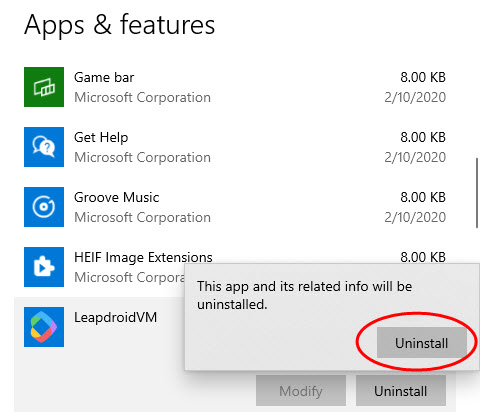The image size is (480, 412).
Task: Select the HEIF Image Extensions entry name
Action: click(143, 257)
